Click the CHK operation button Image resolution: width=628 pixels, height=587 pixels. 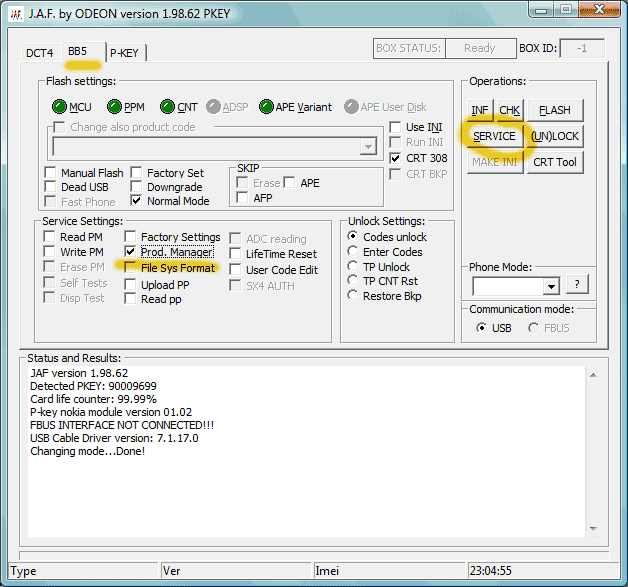pos(509,110)
